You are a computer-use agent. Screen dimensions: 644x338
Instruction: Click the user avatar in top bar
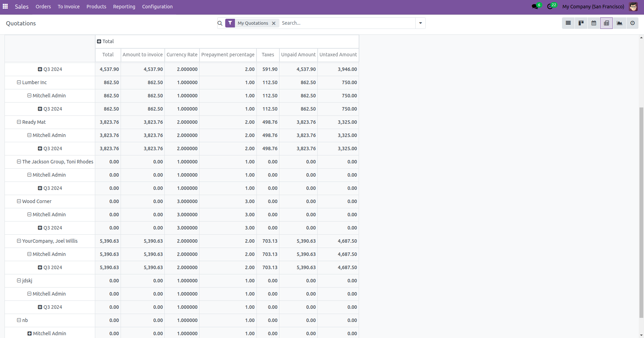(x=633, y=7)
